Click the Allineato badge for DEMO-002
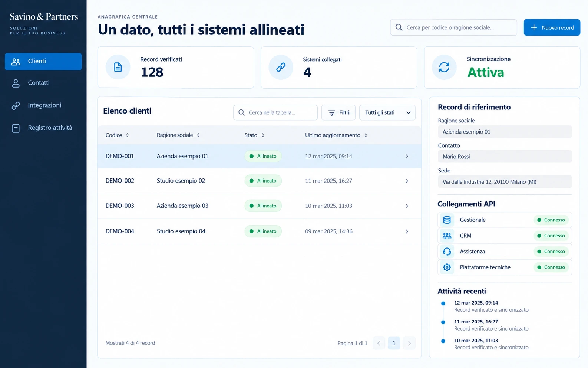This screenshot has width=588, height=368. pyautogui.click(x=263, y=181)
